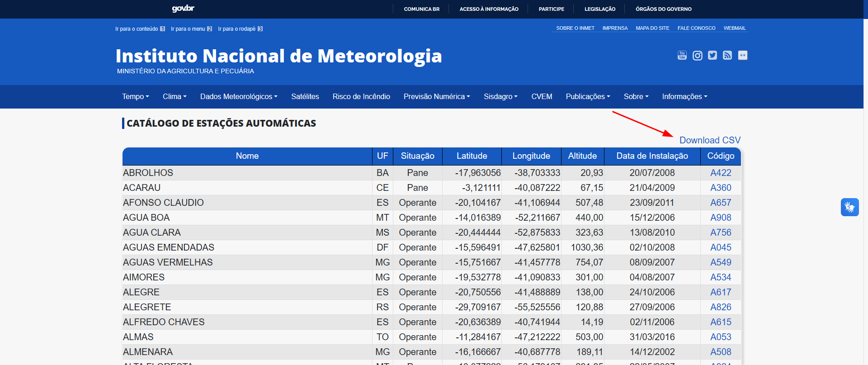
Task: Open the Instagram social icon
Action: point(698,55)
